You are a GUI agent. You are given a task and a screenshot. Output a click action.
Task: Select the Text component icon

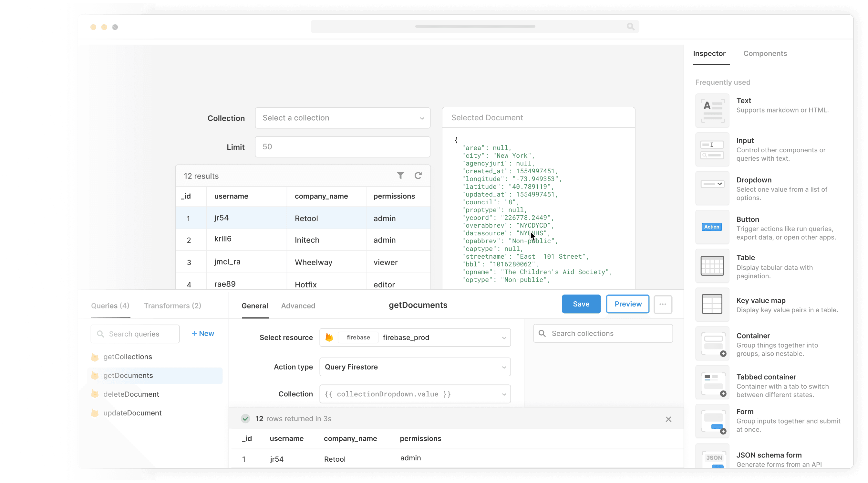coord(712,110)
